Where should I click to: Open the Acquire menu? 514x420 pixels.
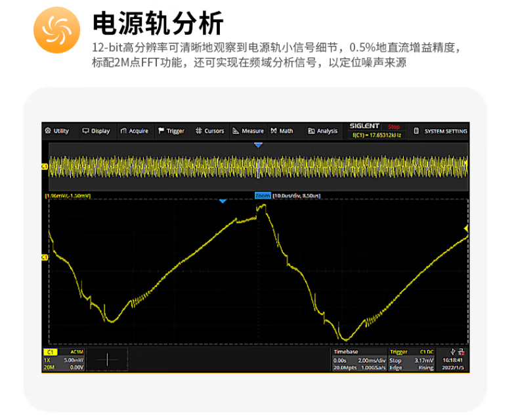(135, 131)
